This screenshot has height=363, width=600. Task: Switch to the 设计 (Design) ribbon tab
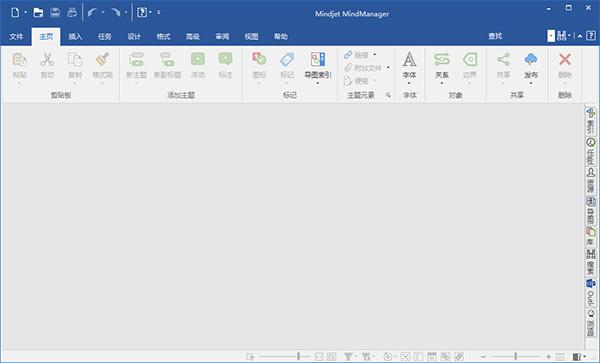tap(134, 36)
